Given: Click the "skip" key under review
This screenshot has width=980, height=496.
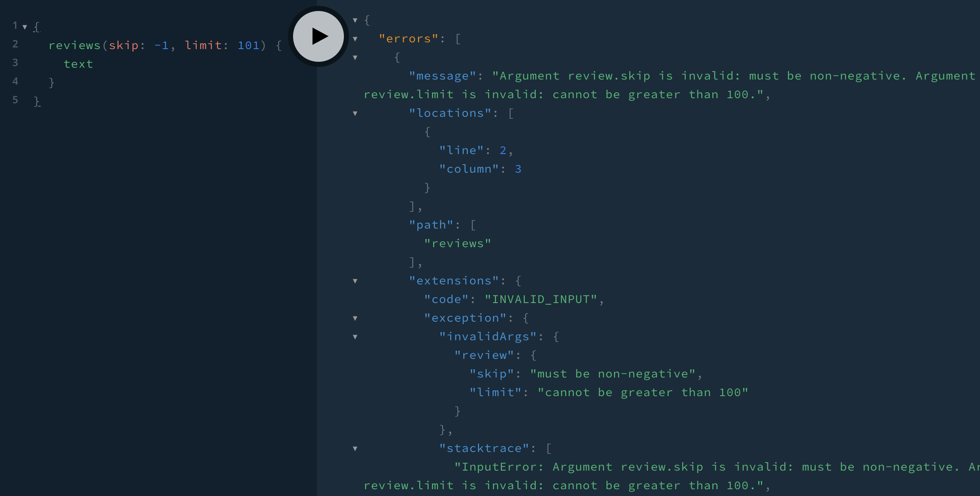Looking at the screenshot, I should [492, 374].
